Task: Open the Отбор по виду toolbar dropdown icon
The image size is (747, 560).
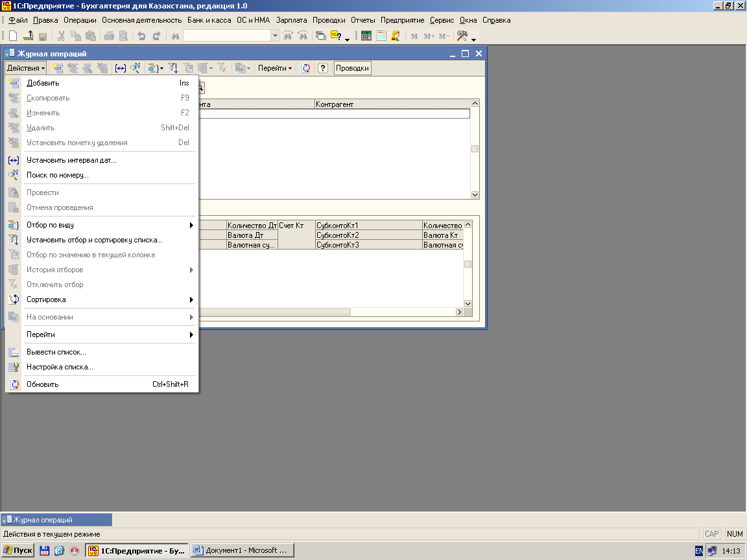Action: pyautogui.click(x=156, y=68)
